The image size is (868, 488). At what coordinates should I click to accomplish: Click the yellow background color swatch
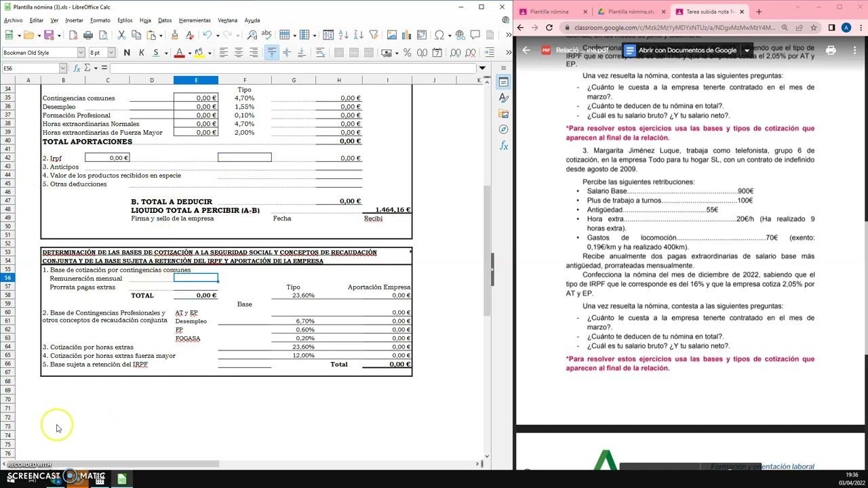pos(198,53)
